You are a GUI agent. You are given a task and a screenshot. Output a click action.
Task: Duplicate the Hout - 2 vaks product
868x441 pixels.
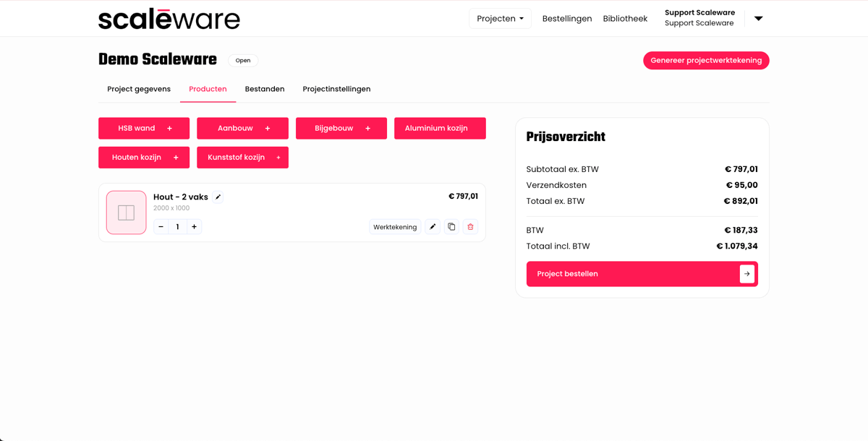451,227
